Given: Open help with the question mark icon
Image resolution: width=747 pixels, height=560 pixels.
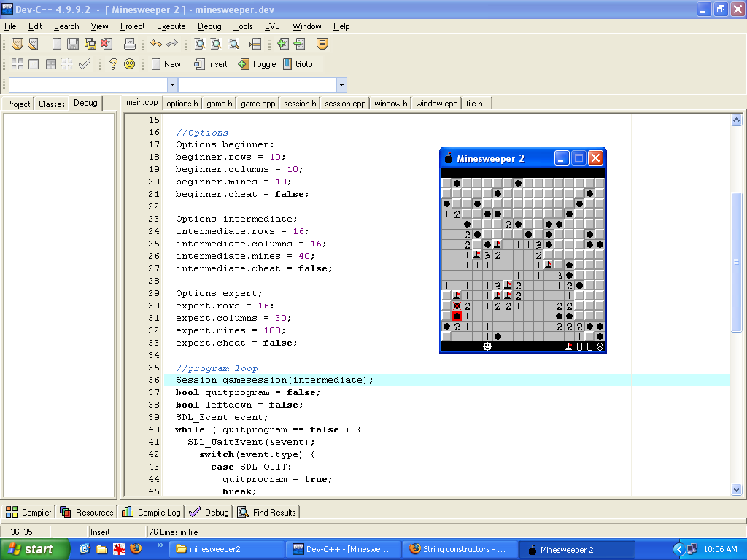Looking at the screenshot, I should click(113, 64).
